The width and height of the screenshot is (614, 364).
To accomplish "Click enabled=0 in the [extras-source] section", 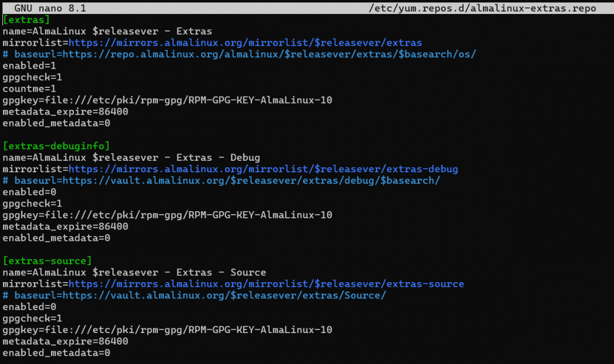I will pyautogui.click(x=29, y=307).
